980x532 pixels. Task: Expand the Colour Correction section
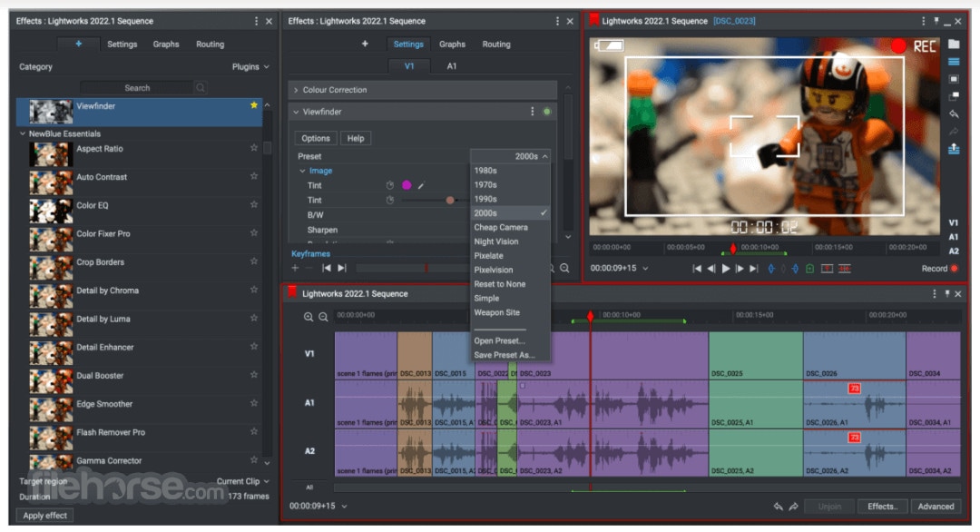click(296, 90)
